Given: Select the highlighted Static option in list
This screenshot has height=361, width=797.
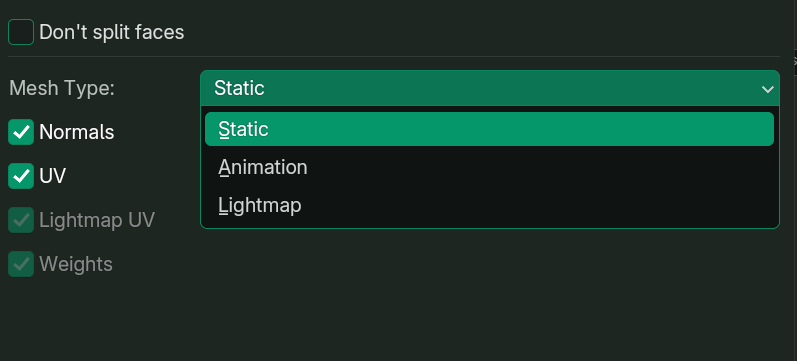Looking at the screenshot, I should coord(489,129).
